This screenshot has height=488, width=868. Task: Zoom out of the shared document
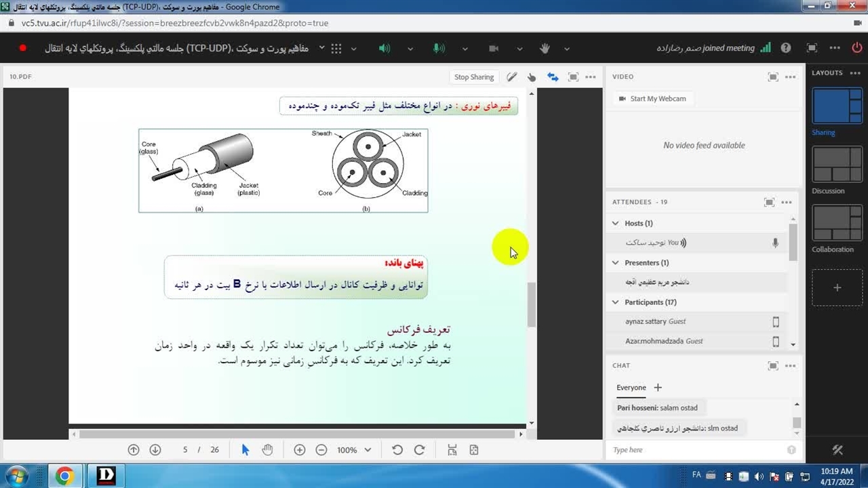pyautogui.click(x=321, y=450)
